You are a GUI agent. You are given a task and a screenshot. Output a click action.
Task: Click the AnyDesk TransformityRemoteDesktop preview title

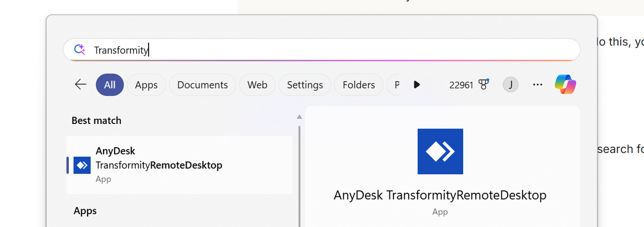coord(440,195)
